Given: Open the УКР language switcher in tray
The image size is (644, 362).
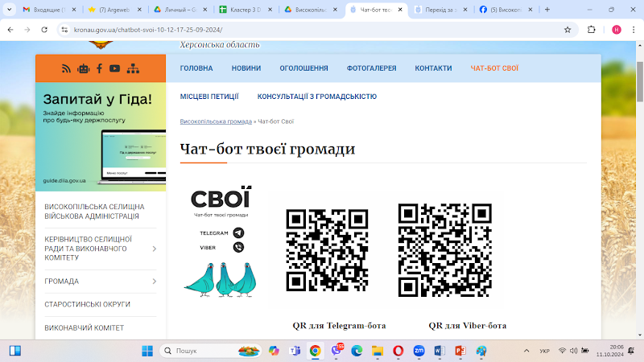Looking at the screenshot, I should coord(545,351).
